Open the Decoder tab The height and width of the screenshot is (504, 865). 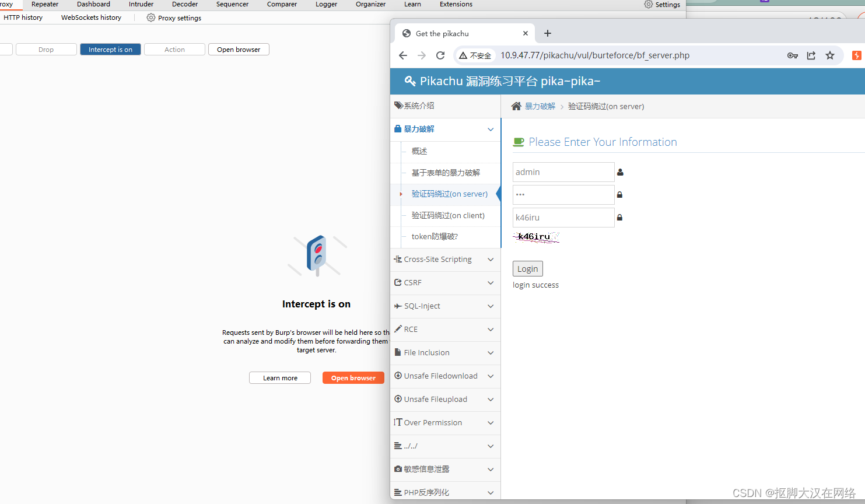tap(185, 4)
